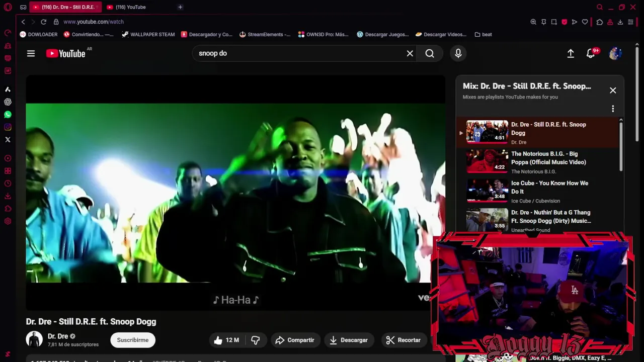Viewport: 644px width, 362px height.
Task: Open the Dr. Dre channel avatar
Action: [x=34, y=340]
